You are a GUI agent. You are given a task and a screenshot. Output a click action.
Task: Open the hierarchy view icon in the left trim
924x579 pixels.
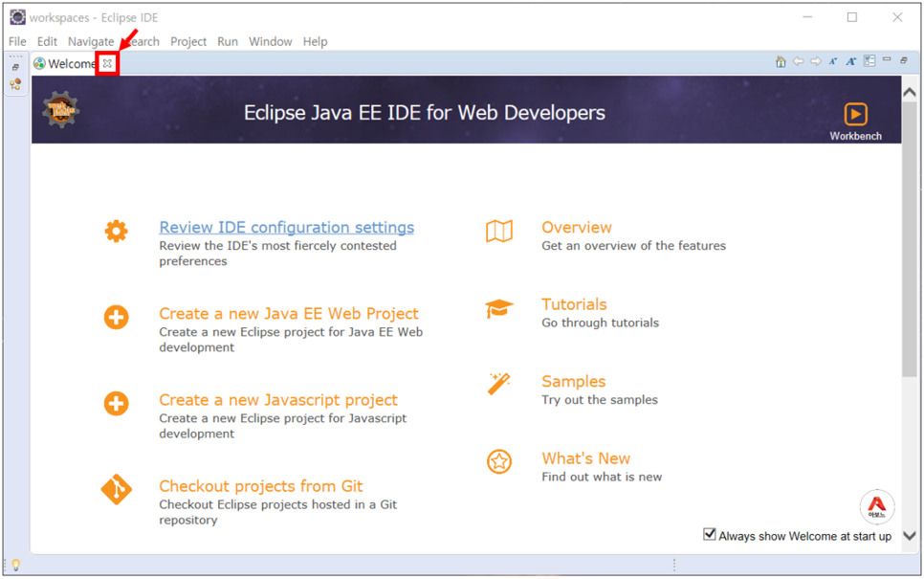[16, 84]
